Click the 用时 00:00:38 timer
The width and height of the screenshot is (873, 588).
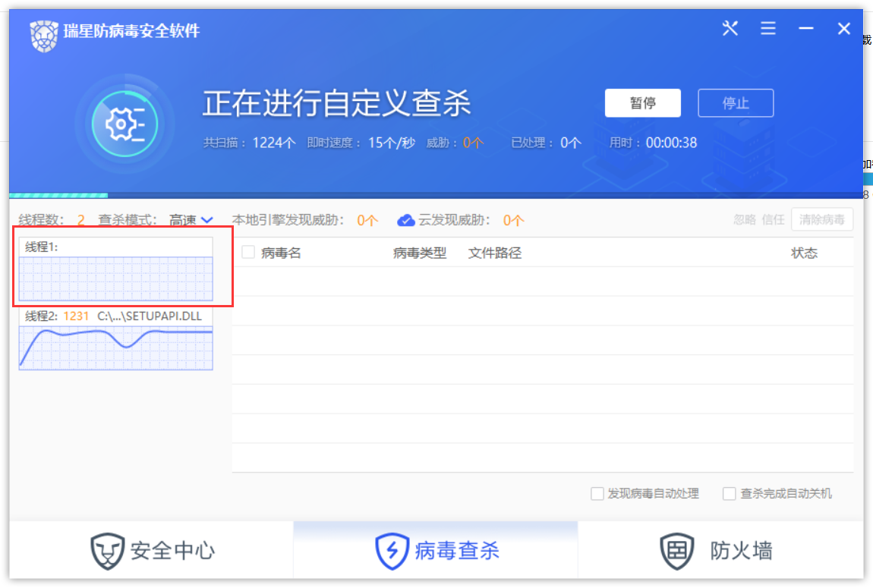point(672,143)
